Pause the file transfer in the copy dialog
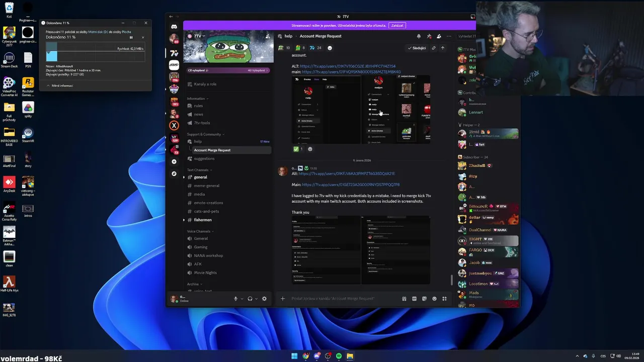This screenshot has height=362, width=644. tap(131, 37)
